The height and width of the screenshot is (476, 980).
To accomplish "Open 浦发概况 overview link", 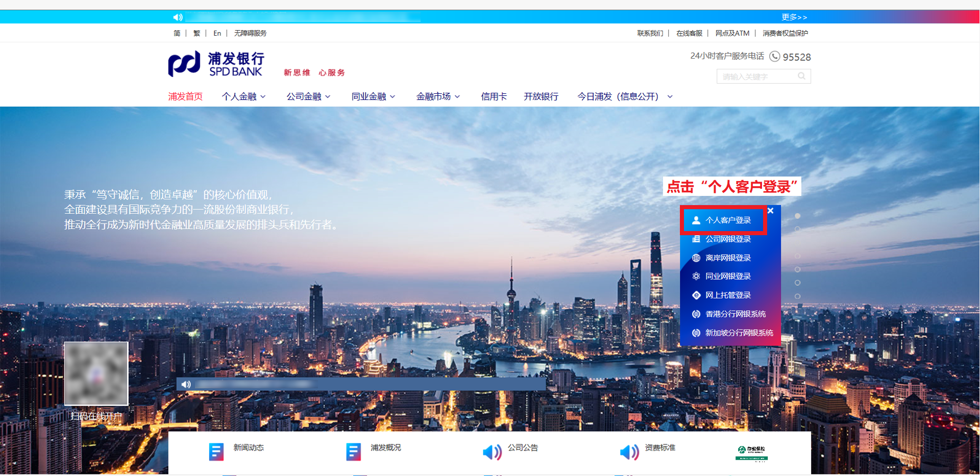I will coord(385,447).
